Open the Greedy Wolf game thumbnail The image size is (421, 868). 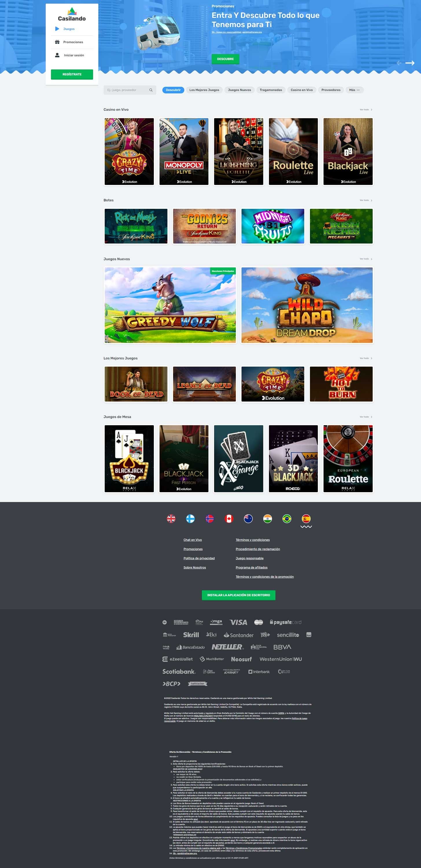pos(170,305)
